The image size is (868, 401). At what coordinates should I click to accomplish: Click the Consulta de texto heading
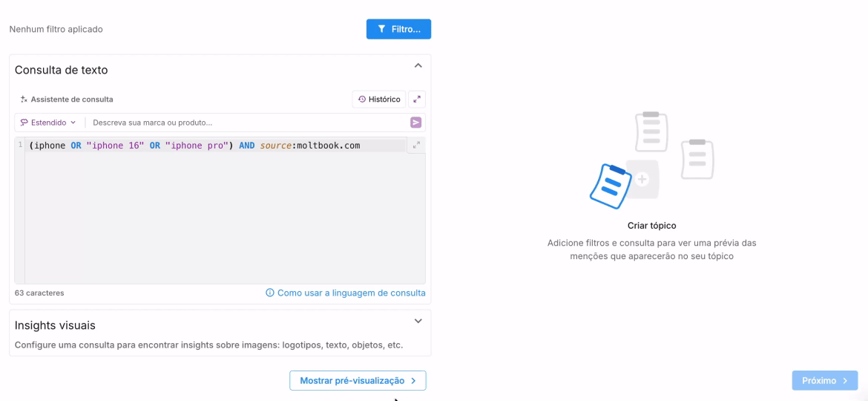[61, 70]
